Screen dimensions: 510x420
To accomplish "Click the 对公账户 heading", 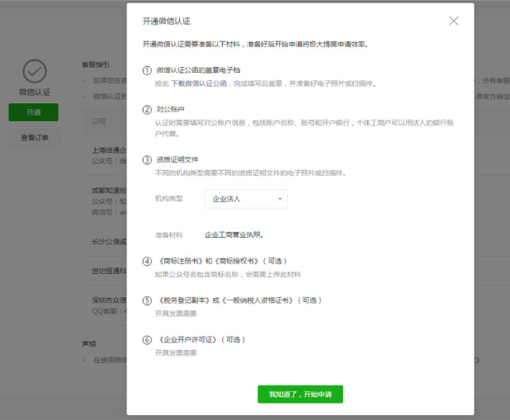I will 171,109.
